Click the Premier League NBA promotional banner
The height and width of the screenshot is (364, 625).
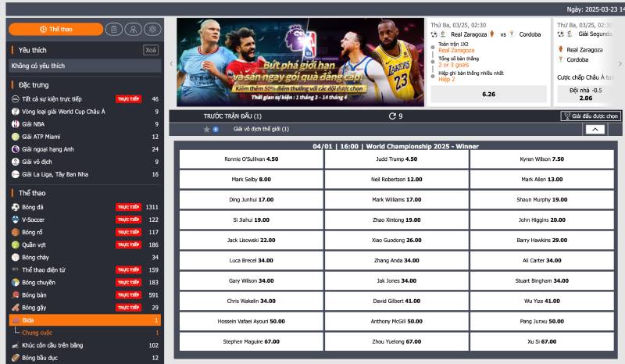300,62
